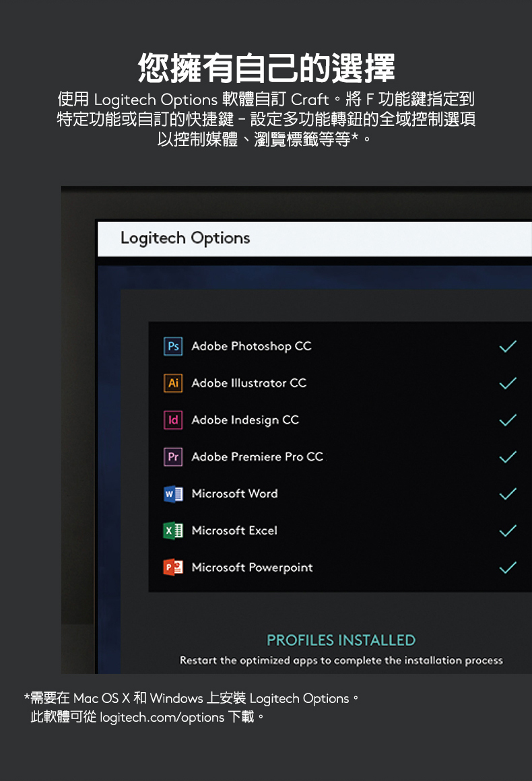Select the Adobe Illustrator CC label
The height and width of the screenshot is (781, 532).
249,383
